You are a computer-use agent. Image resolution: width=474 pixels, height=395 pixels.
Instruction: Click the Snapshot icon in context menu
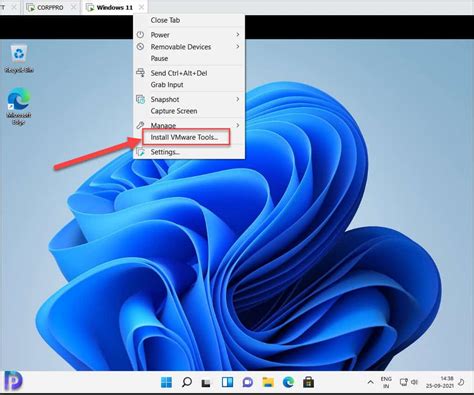tap(140, 99)
